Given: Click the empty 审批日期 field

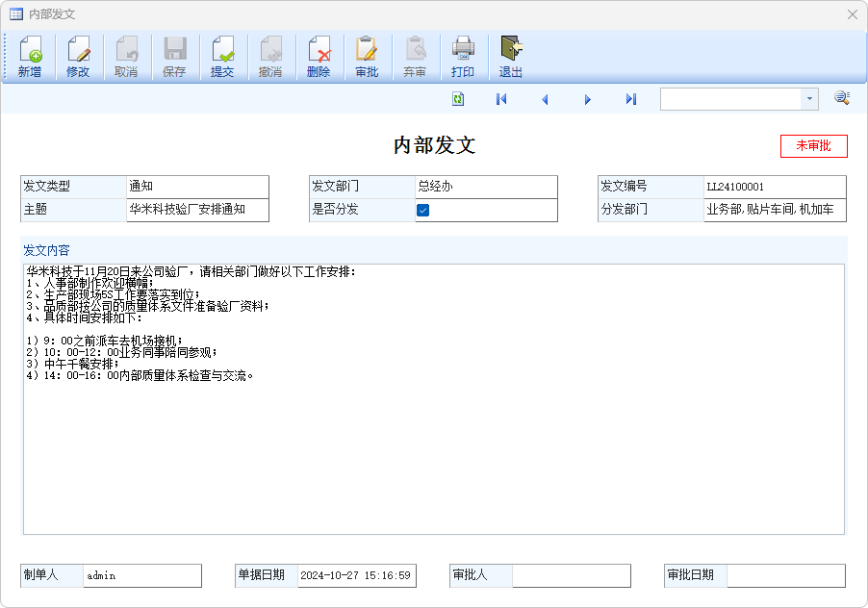Looking at the screenshot, I should pos(786,576).
